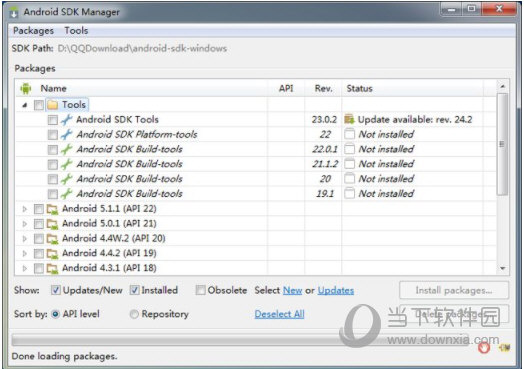Viewport: 524px width, 369px height.
Task: Check Build-tools 21.1.2 checkbox
Action: tap(52, 164)
